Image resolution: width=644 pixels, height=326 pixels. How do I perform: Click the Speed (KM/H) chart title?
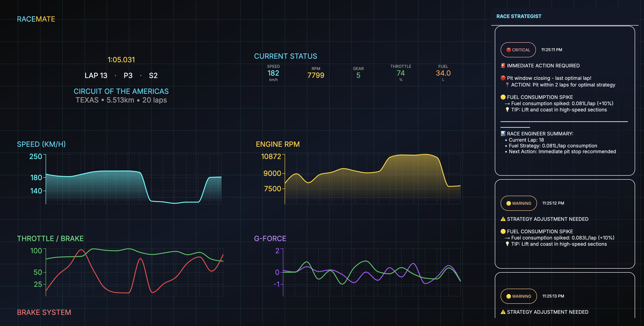pos(41,144)
